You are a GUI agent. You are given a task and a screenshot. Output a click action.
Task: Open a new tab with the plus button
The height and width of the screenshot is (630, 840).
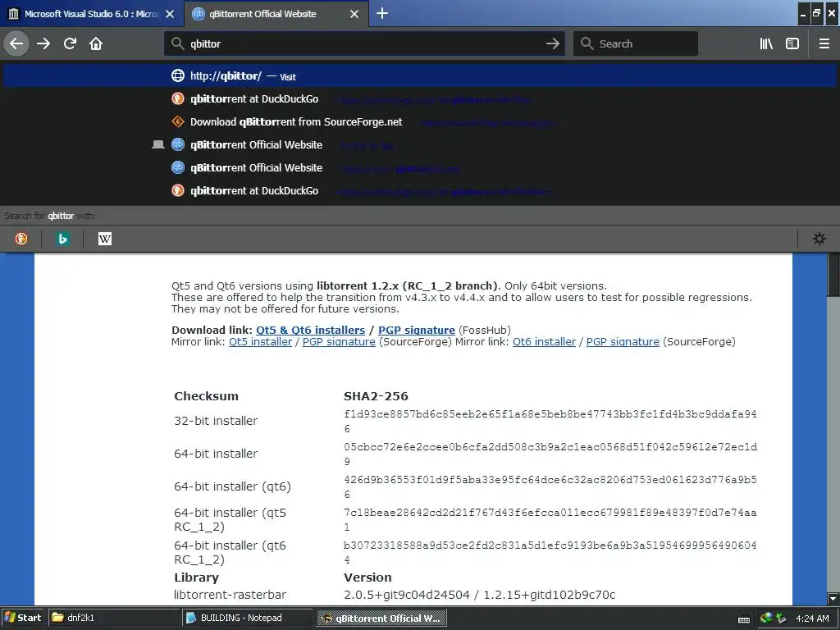[x=382, y=13]
